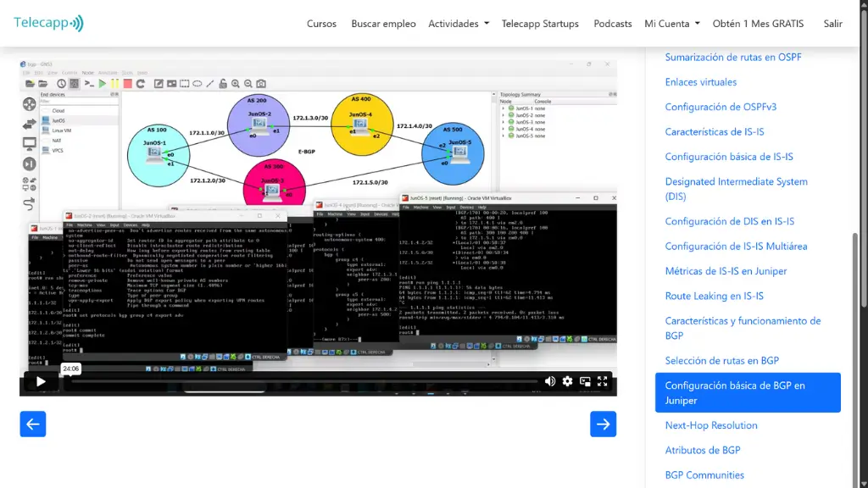The width and height of the screenshot is (868, 488).
Task: Enter fullscreen video mode
Action: 603,381
